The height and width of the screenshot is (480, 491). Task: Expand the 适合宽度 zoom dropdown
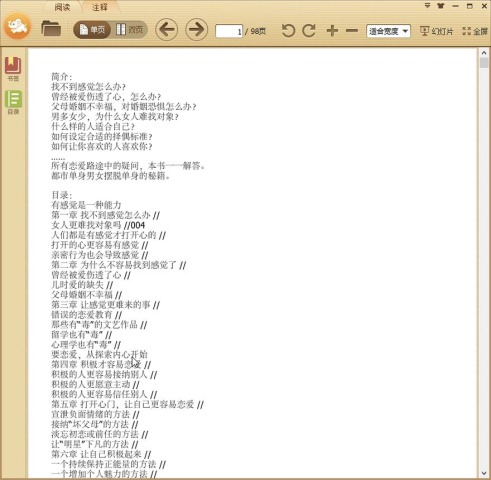(388, 31)
